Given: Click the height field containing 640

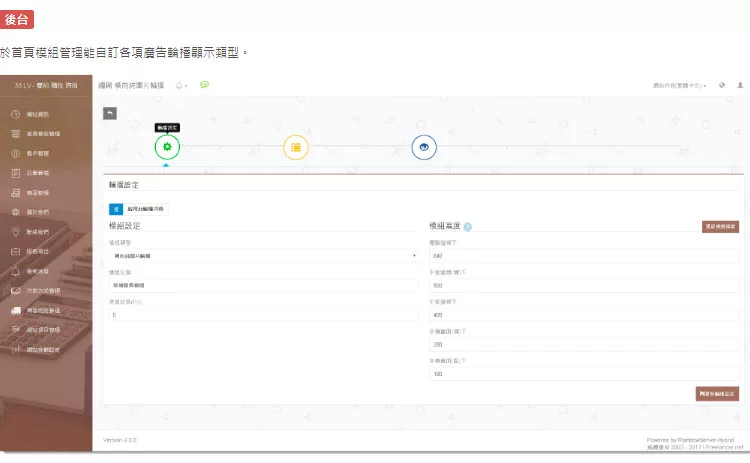Looking at the screenshot, I should (584, 255).
